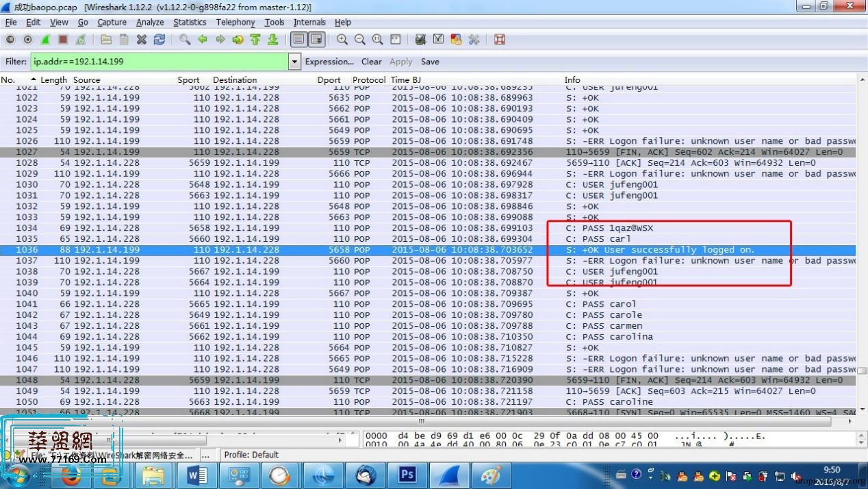Open the display filter history dropdown

(x=294, y=62)
